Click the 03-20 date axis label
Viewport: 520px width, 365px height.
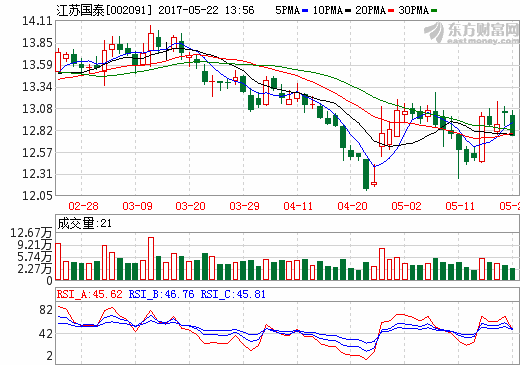tap(191, 206)
